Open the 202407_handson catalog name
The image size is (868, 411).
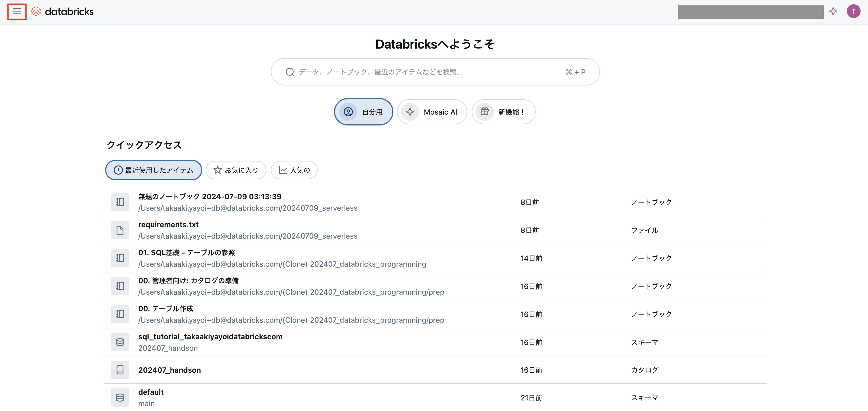pyautogui.click(x=169, y=370)
